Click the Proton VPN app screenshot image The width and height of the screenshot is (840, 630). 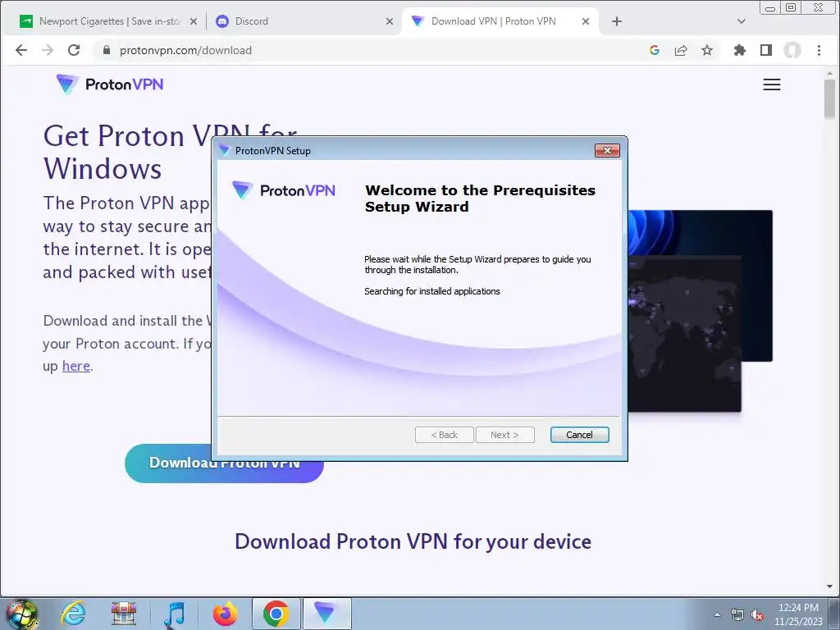[x=700, y=311]
